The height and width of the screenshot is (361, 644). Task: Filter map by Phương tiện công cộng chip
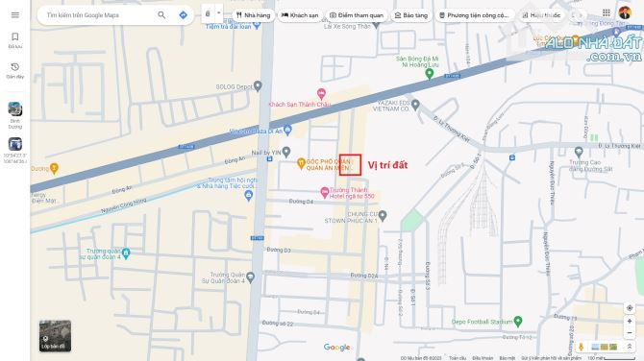(x=475, y=15)
